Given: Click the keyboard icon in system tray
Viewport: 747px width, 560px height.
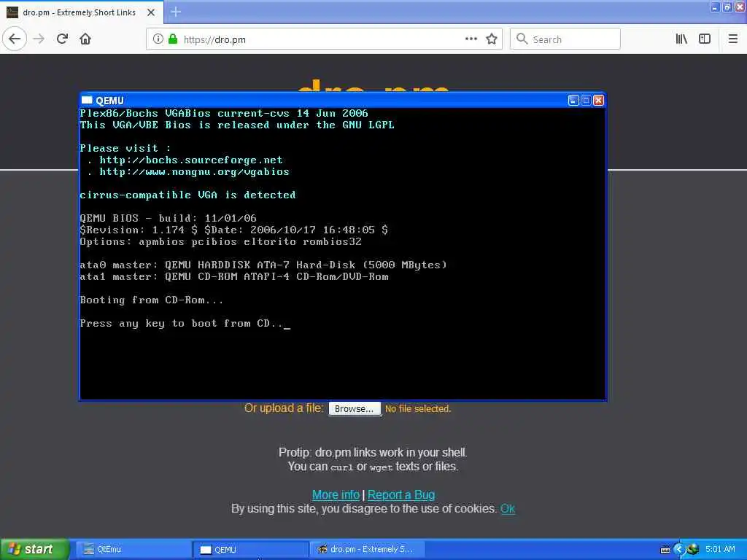Looking at the screenshot, I should pos(665,550).
